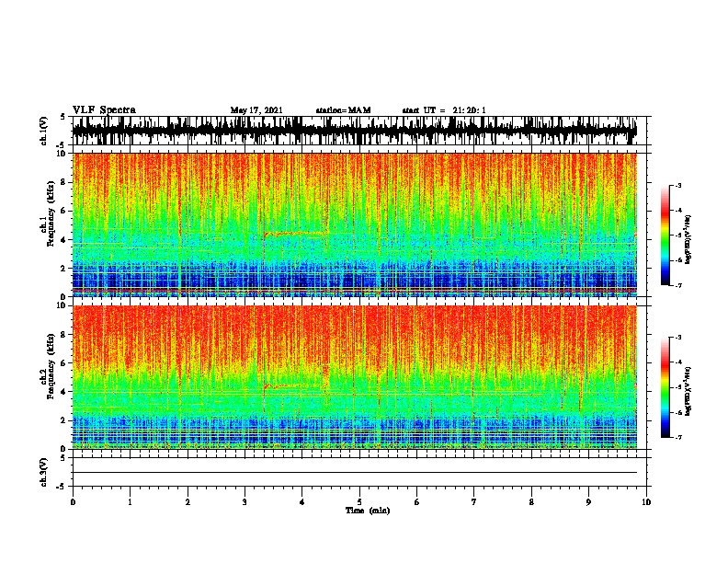Screen dimensions: 728x563
Task: Click the "-7" value on ch.1 colorbar
Action: point(677,285)
